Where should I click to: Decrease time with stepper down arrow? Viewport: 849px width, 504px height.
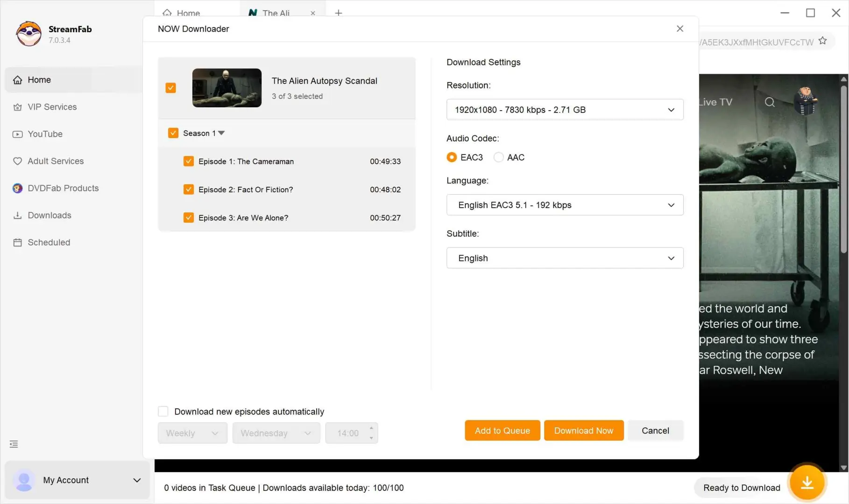[371, 438]
